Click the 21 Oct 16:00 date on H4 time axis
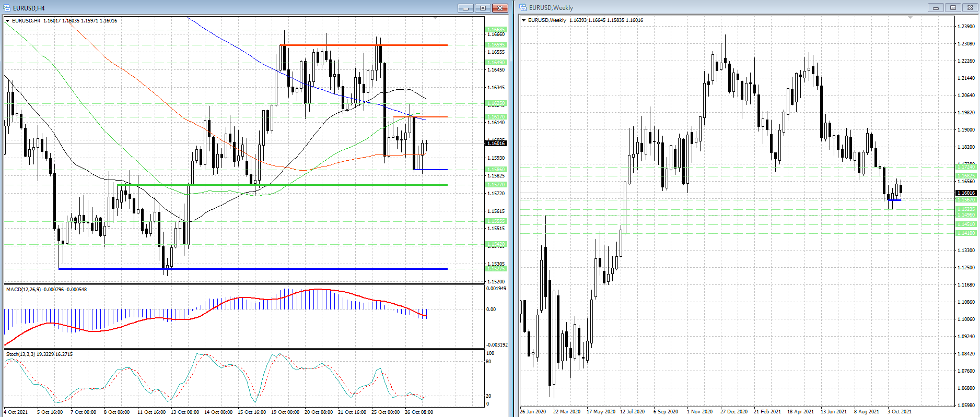 tap(352, 412)
